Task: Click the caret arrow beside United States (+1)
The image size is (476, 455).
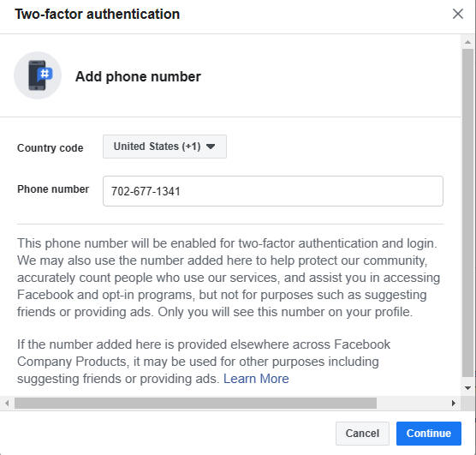Action: tap(211, 147)
